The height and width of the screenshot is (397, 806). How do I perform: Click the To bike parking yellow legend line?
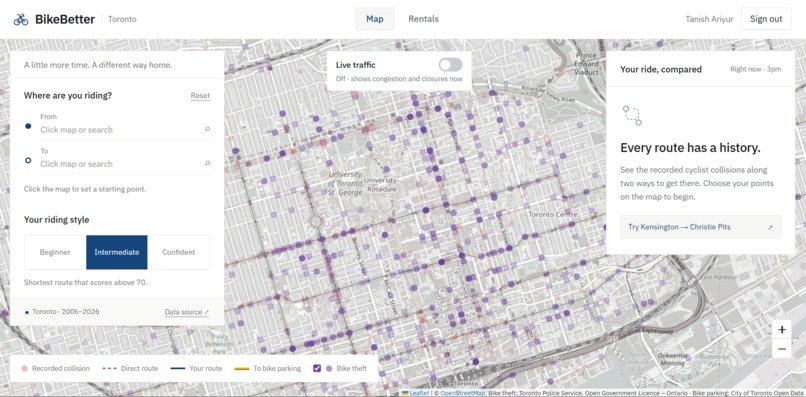pos(242,368)
